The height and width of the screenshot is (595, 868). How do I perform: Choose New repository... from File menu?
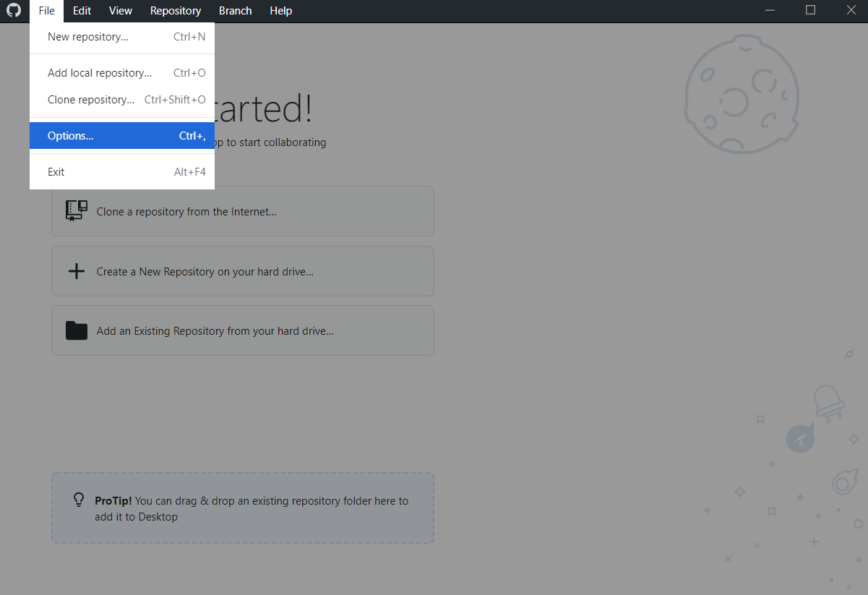click(x=122, y=36)
